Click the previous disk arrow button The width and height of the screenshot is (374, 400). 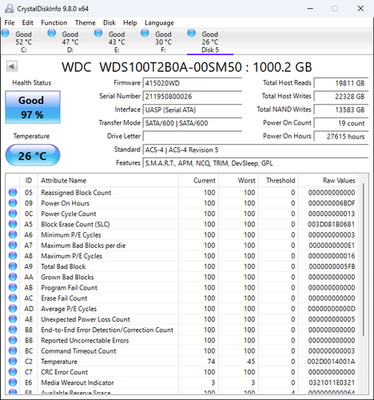click(x=12, y=67)
